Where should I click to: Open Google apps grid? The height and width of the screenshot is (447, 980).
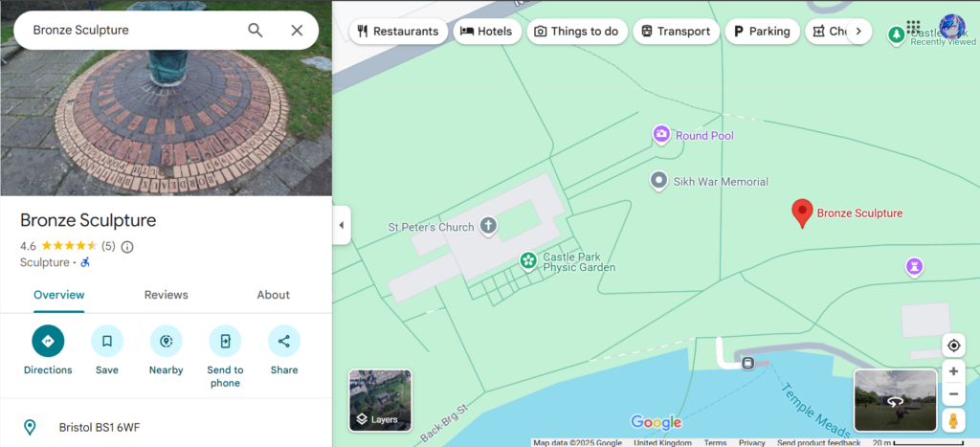(x=913, y=28)
